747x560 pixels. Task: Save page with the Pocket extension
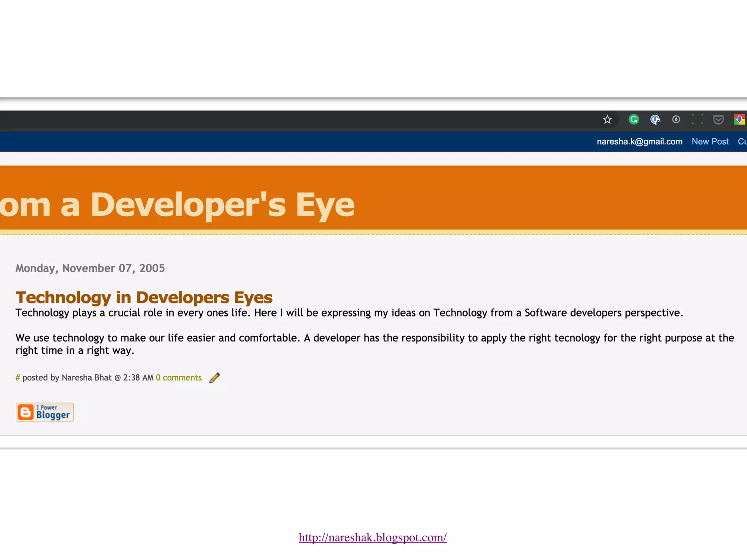coord(718,120)
